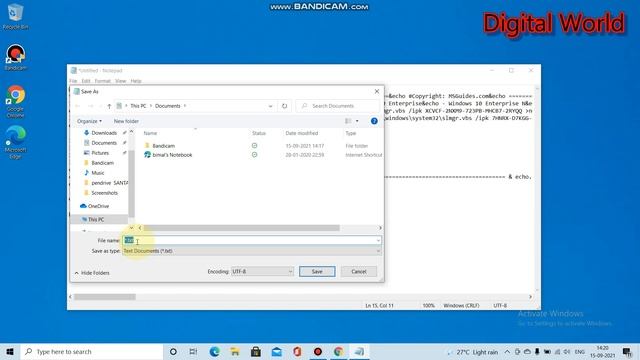Switch to Bandicam recorder on taskbar
Viewport: 640px width, 360px height.
[x=318, y=351]
